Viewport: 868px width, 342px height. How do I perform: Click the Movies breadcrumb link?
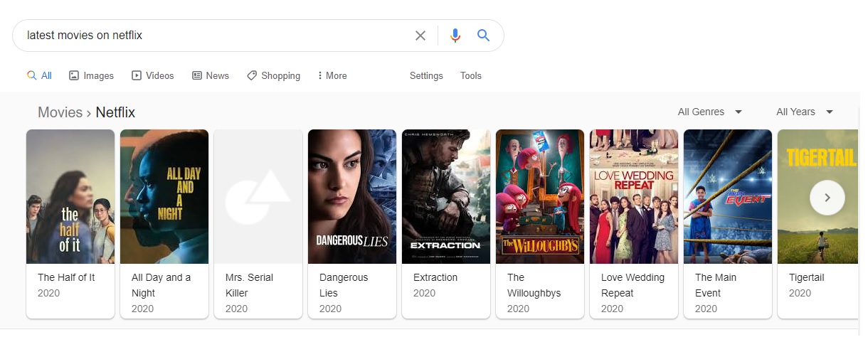tap(60, 112)
